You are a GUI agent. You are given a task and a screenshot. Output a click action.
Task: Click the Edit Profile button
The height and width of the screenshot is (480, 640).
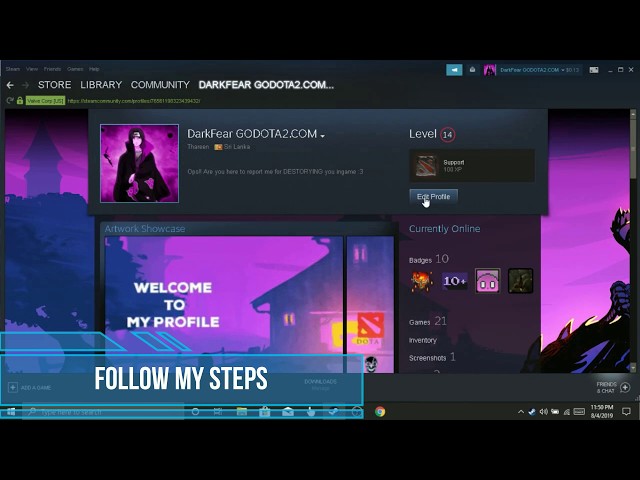(x=433, y=196)
